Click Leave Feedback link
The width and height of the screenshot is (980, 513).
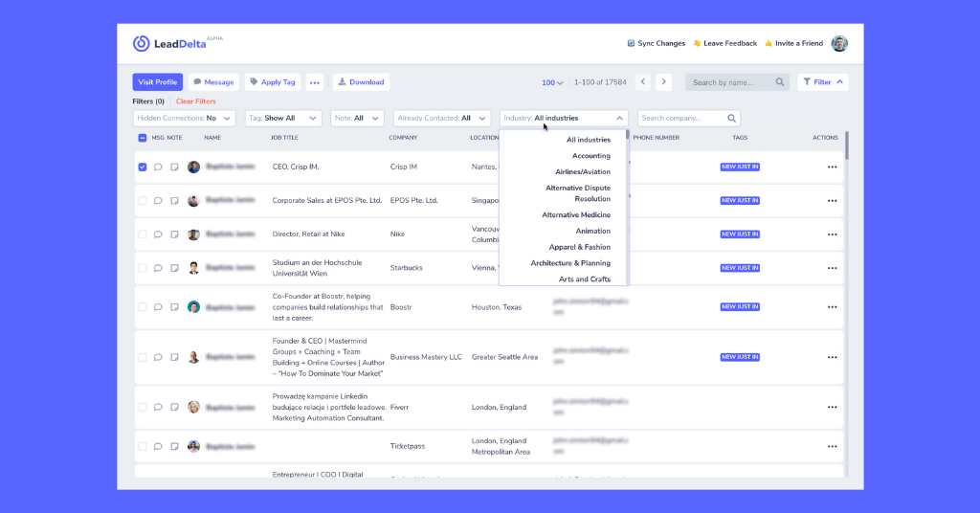click(725, 44)
